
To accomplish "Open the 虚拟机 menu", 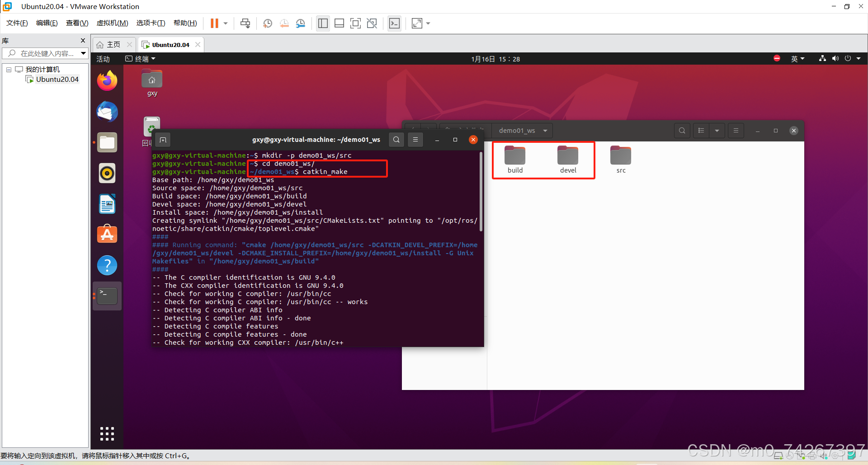I will pos(112,23).
